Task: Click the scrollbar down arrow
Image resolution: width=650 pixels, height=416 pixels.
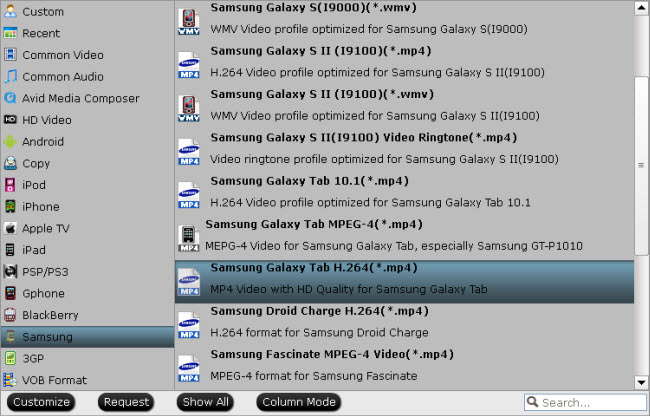Action: tap(641, 382)
